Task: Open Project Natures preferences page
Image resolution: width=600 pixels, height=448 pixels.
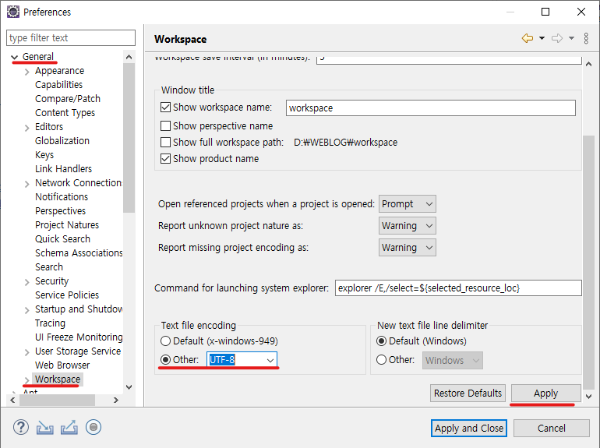Action: (67, 225)
